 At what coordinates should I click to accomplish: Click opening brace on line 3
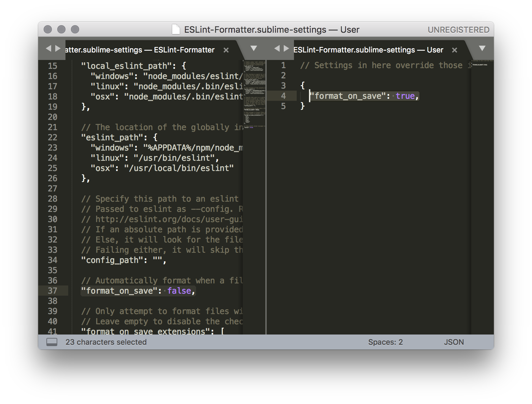[x=302, y=86]
